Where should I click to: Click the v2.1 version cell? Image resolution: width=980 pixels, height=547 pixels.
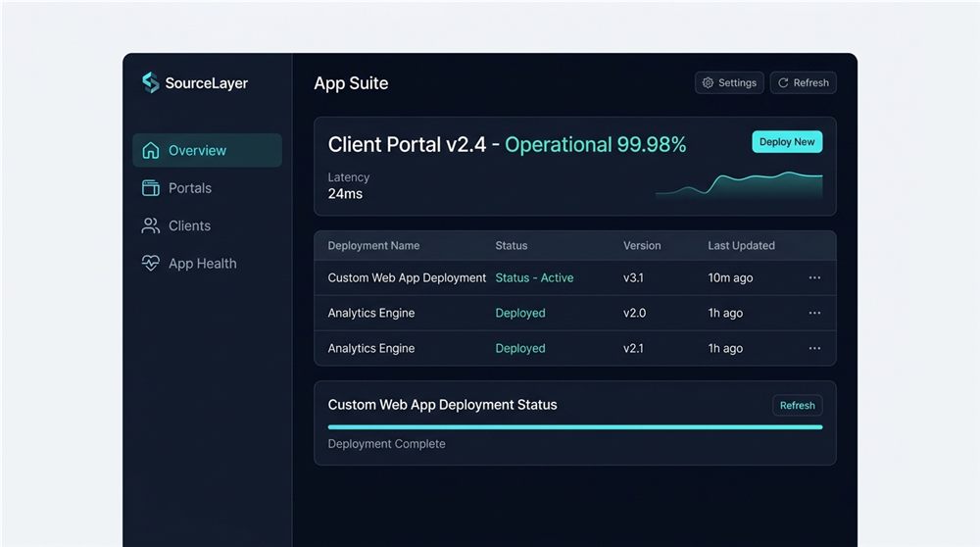pyautogui.click(x=633, y=348)
